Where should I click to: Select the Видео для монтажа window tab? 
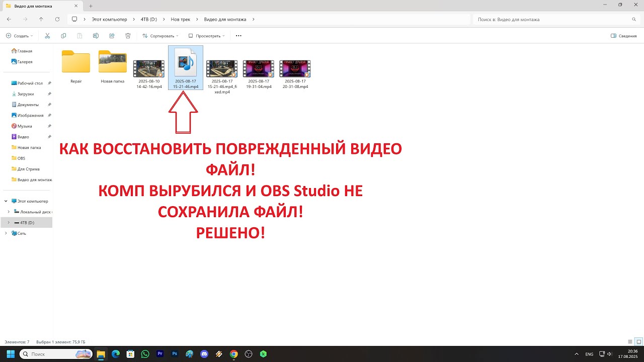tap(42, 6)
